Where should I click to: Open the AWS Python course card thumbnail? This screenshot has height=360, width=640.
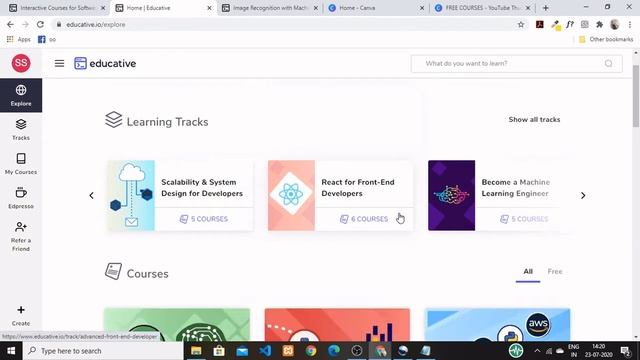point(498,325)
